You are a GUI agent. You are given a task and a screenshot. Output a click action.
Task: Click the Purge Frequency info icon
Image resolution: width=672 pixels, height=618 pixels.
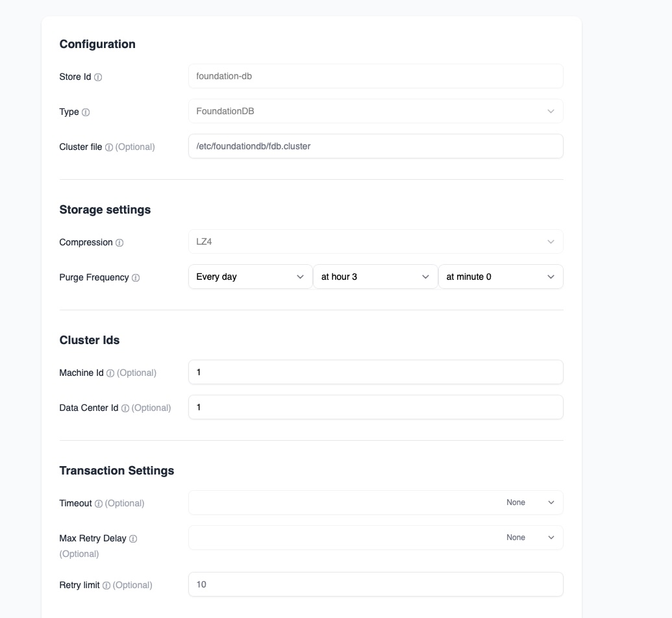tap(136, 278)
